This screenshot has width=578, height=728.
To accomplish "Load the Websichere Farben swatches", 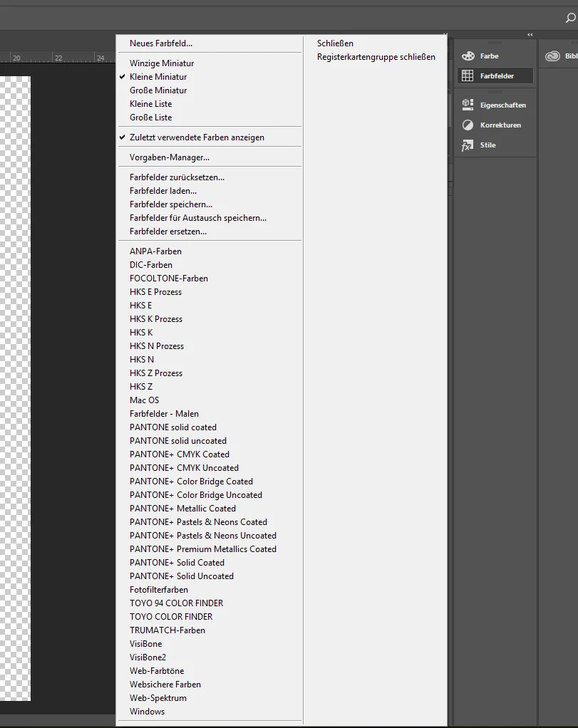I will [165, 684].
